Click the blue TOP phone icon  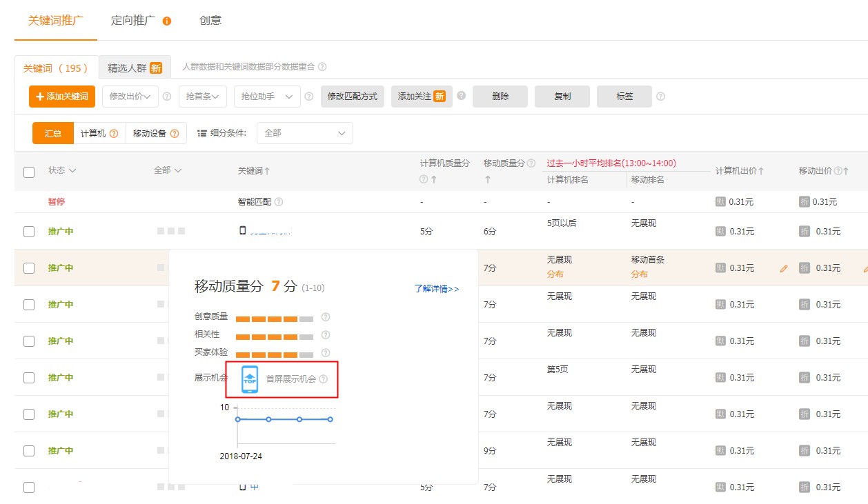[250, 379]
